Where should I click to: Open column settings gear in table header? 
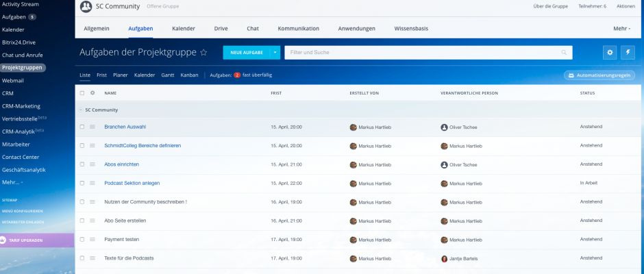92,92
